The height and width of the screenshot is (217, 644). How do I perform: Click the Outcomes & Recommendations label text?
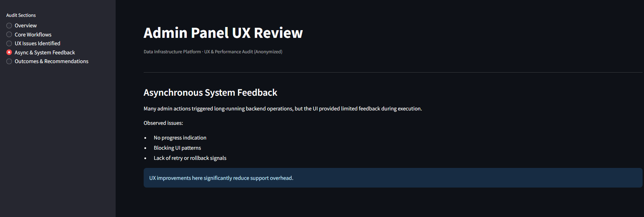point(52,61)
